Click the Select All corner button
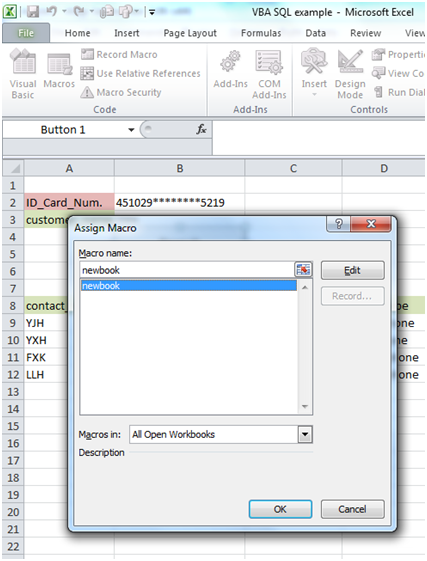Screen dimensions: 427x561 [x=13, y=168]
